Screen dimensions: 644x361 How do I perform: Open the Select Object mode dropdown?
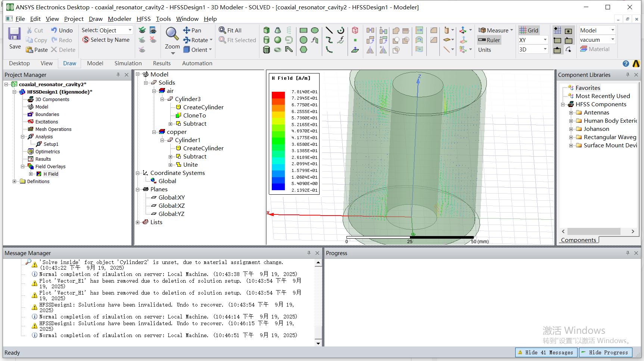tap(130, 30)
